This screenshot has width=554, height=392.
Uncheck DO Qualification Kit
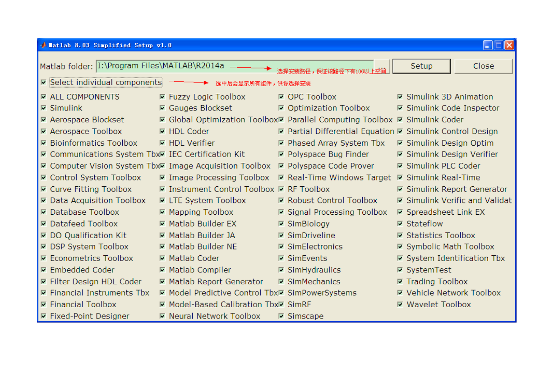[x=44, y=235]
